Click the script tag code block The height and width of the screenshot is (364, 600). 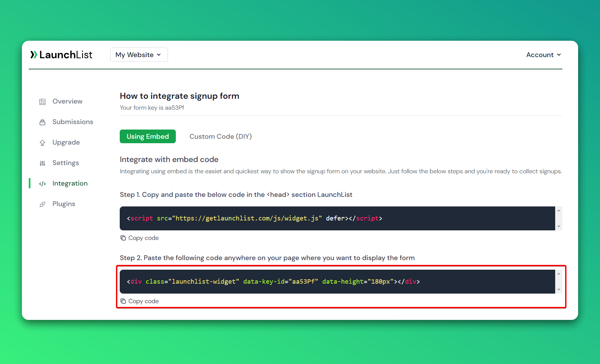[337, 218]
